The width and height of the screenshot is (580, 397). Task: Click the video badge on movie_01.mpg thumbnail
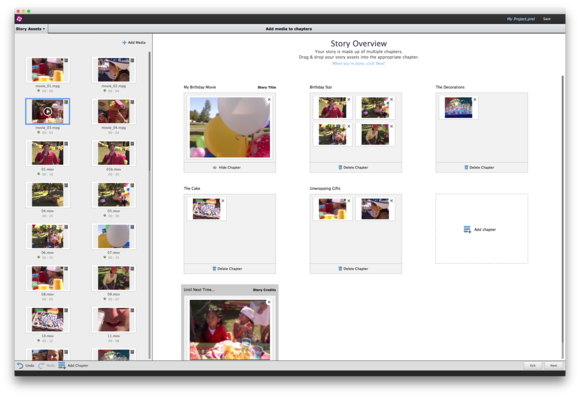point(66,60)
